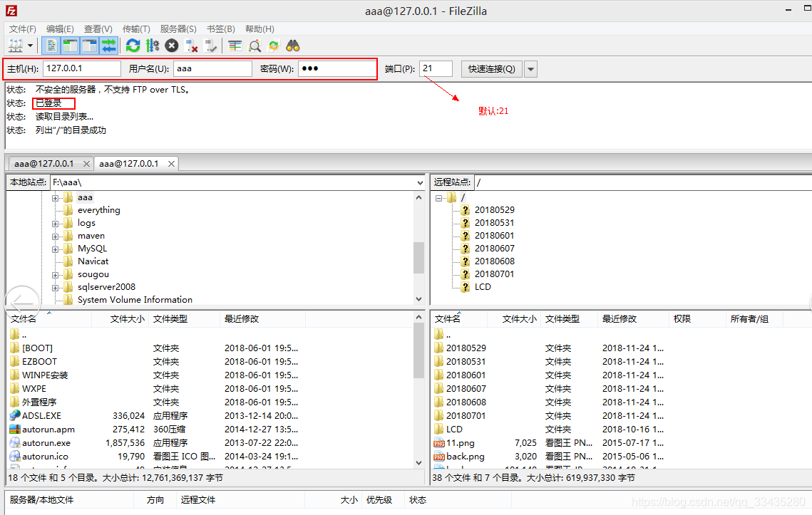Toggle directory comparison
Image resolution: width=812 pixels, height=515 pixels.
tap(255, 46)
